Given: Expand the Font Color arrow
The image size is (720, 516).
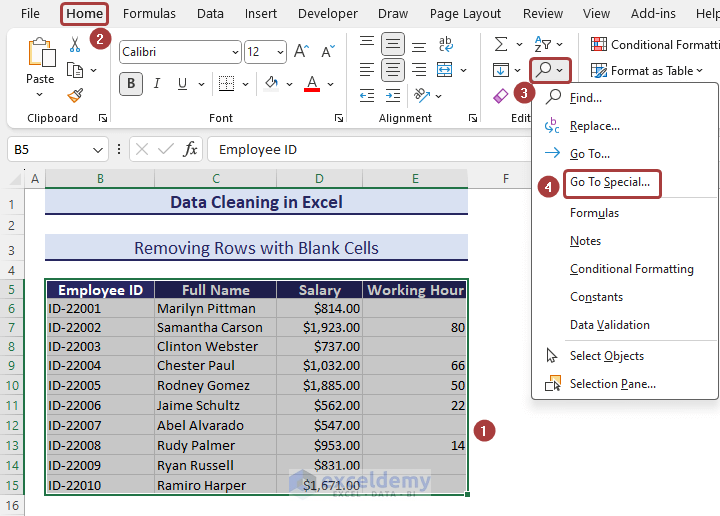Looking at the screenshot, I should point(330,84).
